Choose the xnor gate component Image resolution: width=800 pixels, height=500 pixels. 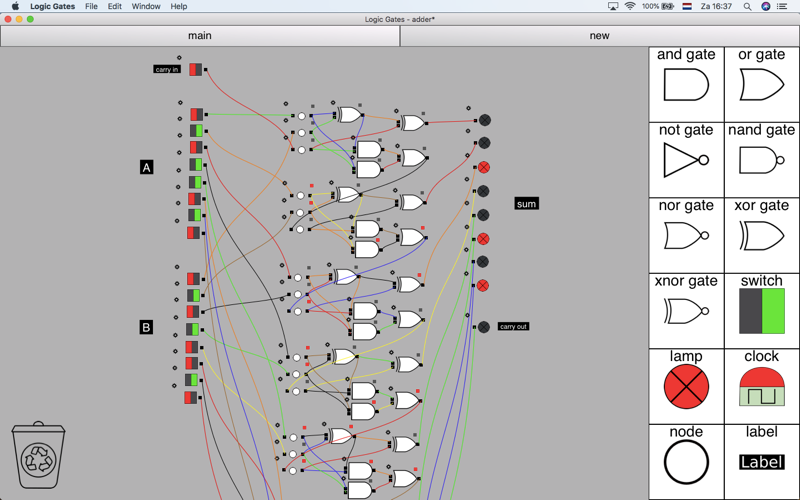click(x=686, y=311)
